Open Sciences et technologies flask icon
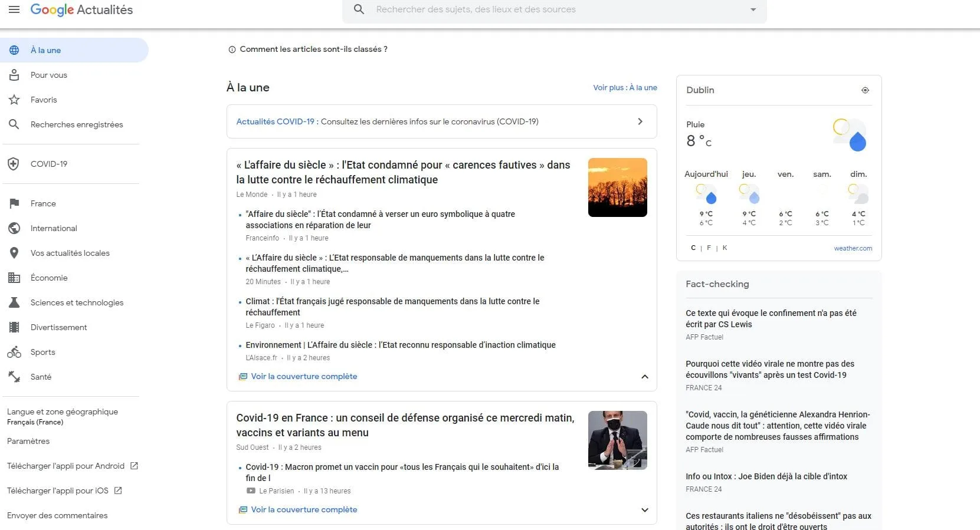This screenshot has height=530, width=980. point(14,302)
